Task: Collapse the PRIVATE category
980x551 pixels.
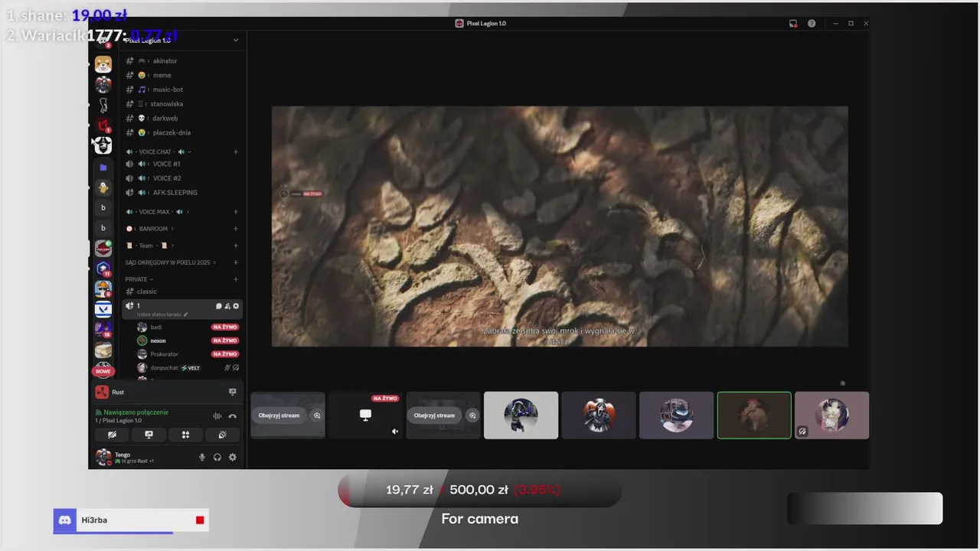Action: click(x=139, y=279)
